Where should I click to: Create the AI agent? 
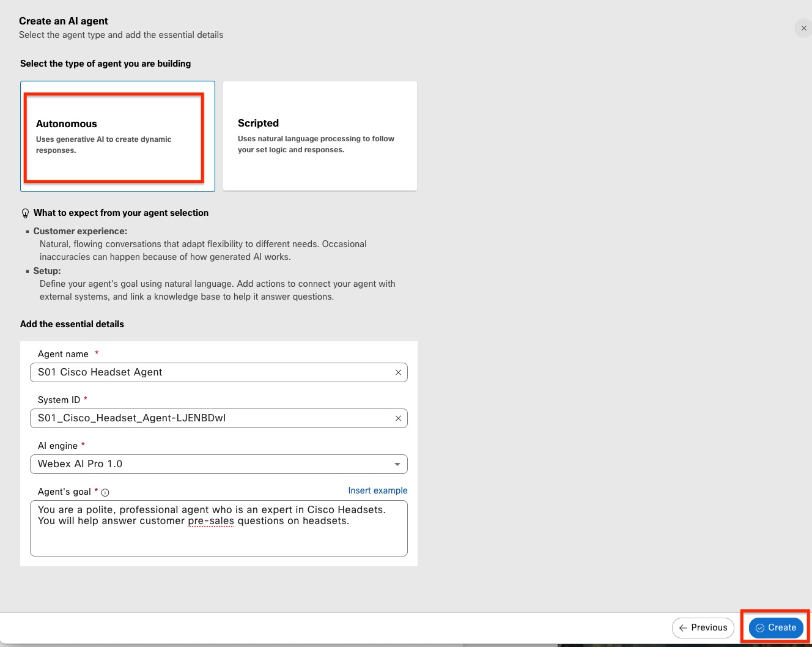click(x=776, y=627)
